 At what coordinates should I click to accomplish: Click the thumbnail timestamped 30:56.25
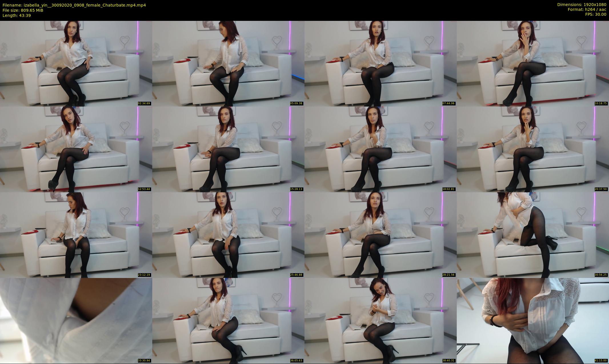533,235
